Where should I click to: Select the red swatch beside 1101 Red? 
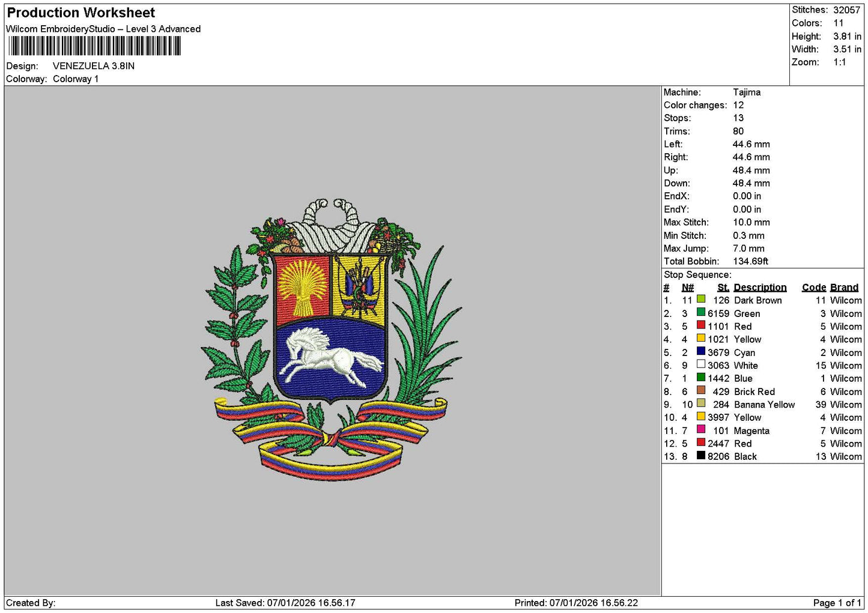(701, 325)
